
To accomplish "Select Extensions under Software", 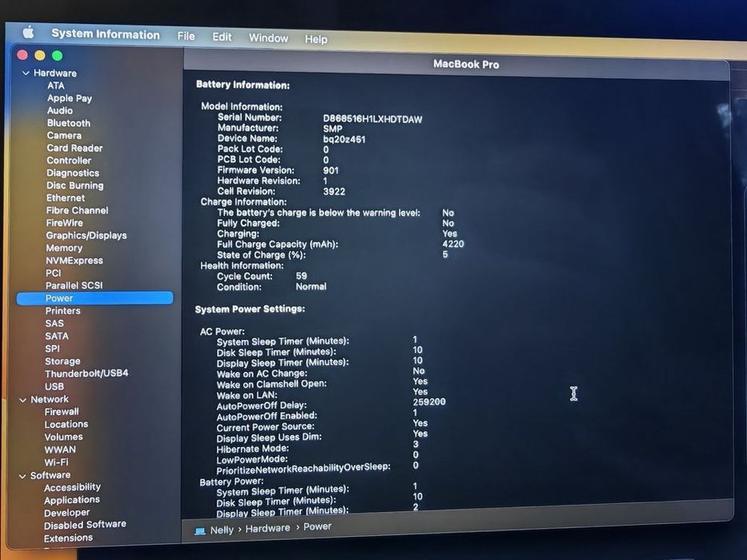I will point(68,538).
